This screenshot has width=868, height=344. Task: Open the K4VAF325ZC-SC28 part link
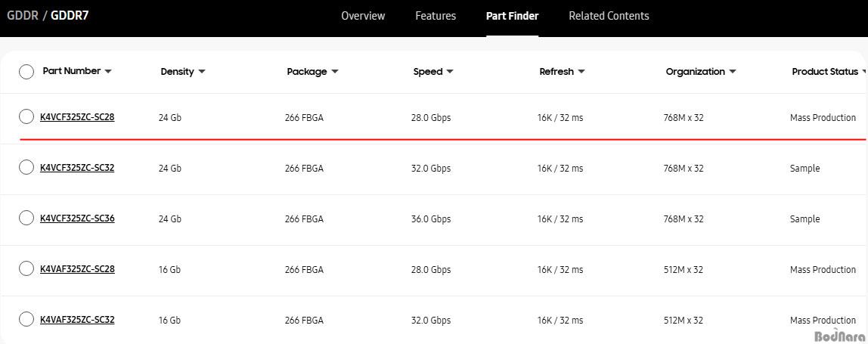click(77, 269)
